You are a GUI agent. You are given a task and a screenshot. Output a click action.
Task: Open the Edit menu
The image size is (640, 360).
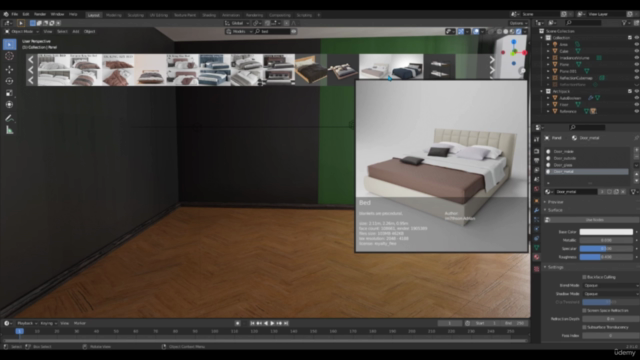click(x=26, y=14)
